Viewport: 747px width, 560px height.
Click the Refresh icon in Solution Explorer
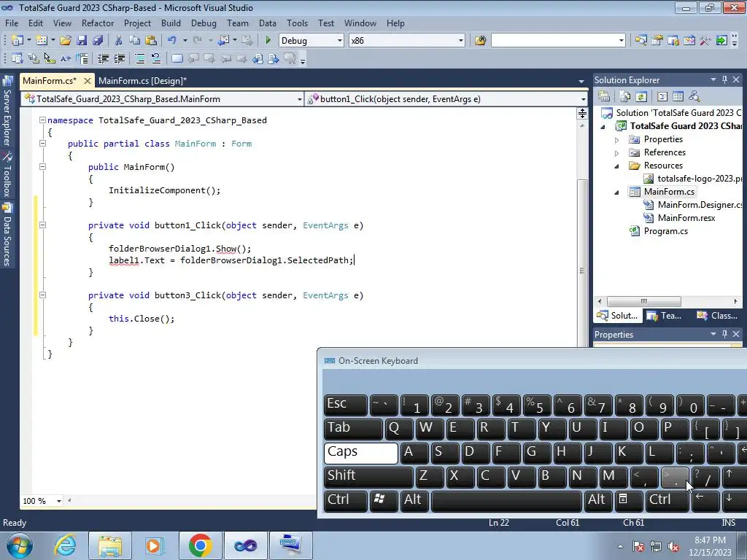641,97
